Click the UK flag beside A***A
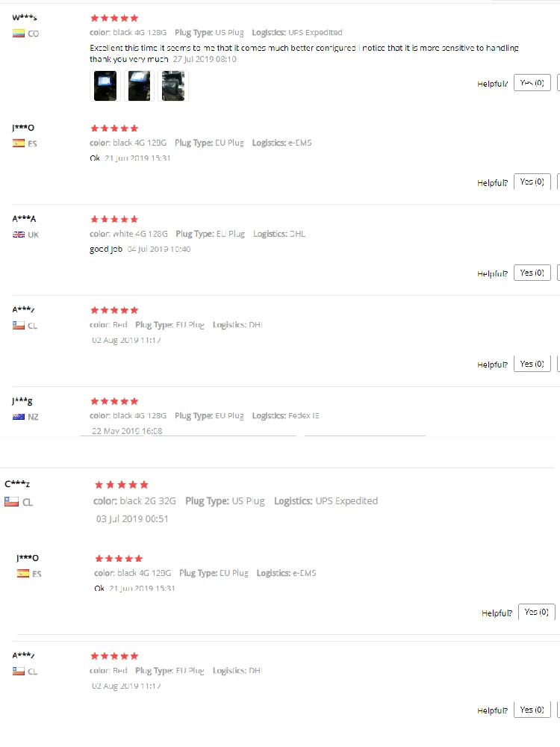 (x=19, y=235)
